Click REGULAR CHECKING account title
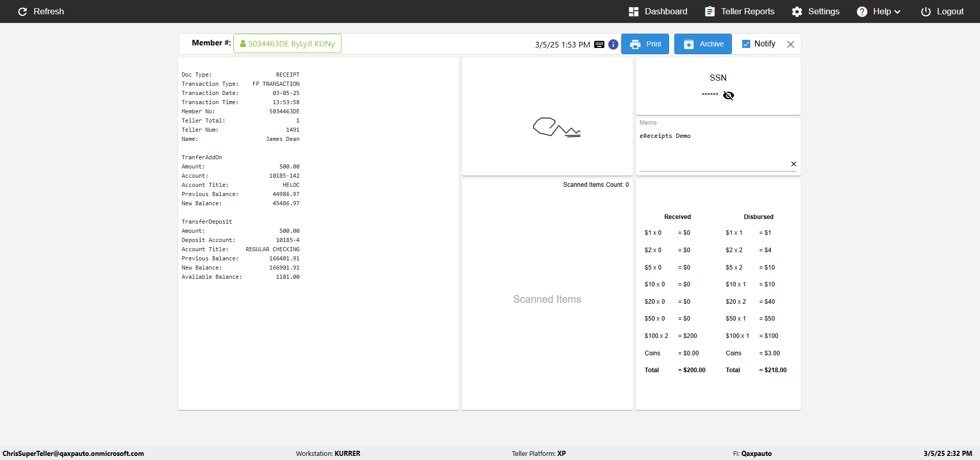The image size is (980, 460). [x=273, y=249]
